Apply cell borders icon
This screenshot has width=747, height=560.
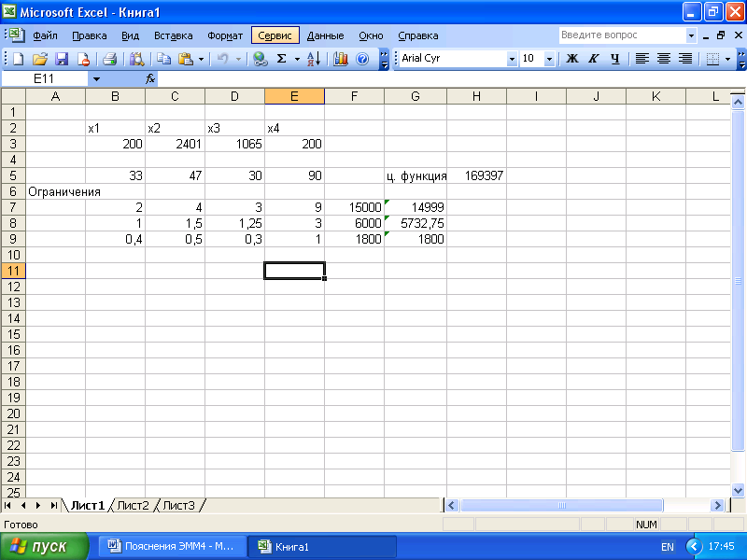point(712,59)
